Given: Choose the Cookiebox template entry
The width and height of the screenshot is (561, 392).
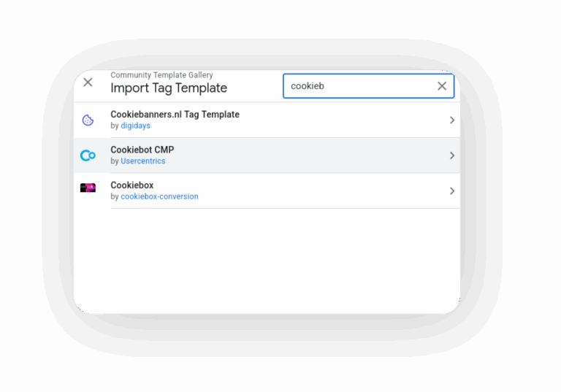Looking at the screenshot, I should (x=267, y=191).
